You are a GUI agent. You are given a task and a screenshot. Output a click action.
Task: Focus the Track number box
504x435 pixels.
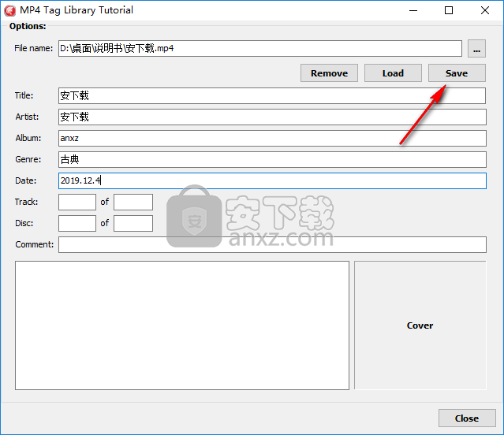(x=77, y=202)
